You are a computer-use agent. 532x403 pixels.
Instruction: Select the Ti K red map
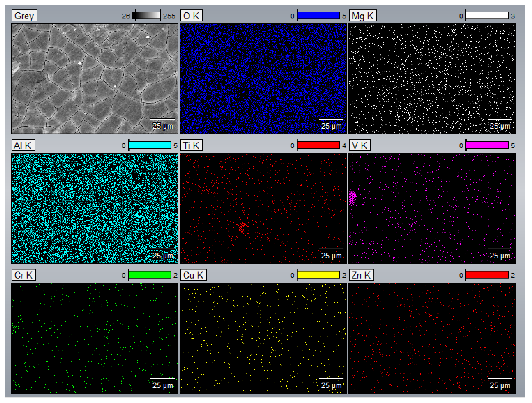pos(263,208)
